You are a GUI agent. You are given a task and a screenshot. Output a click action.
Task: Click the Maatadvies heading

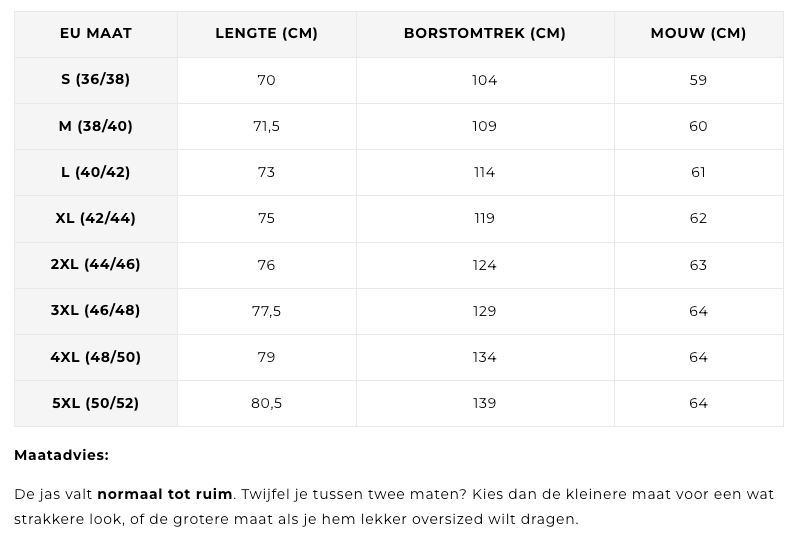pos(61,455)
